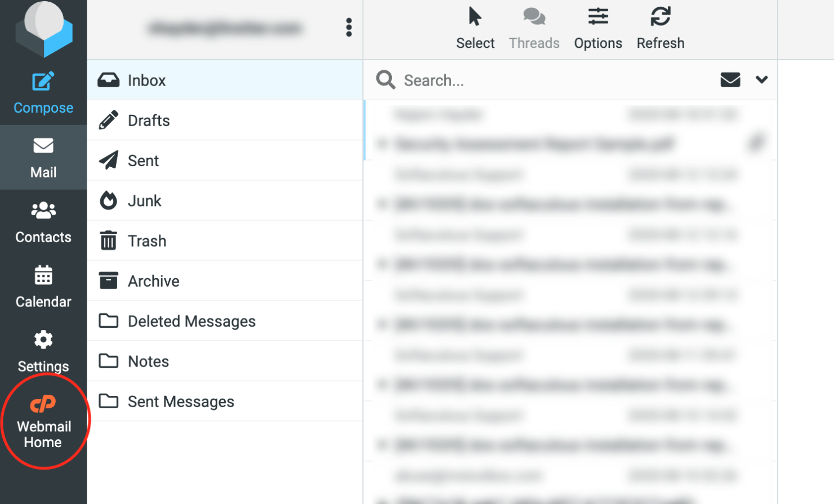Click the Refresh mailbox icon
This screenshot has height=504, width=834.
pos(660,17)
